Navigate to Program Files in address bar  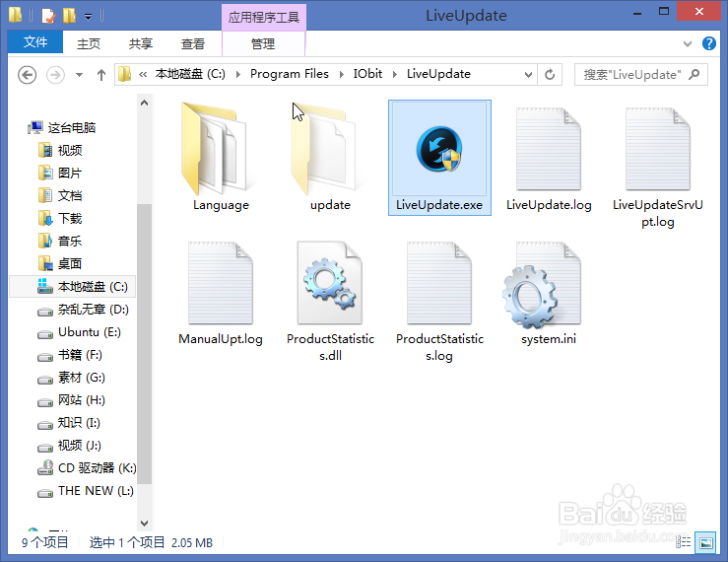tap(290, 74)
